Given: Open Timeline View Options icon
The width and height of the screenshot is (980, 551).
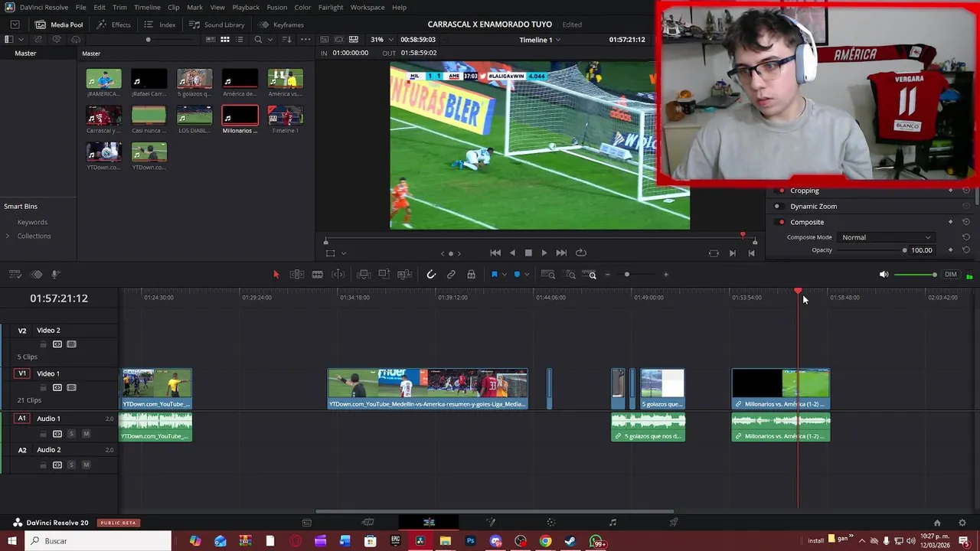Looking at the screenshot, I should tap(15, 274).
